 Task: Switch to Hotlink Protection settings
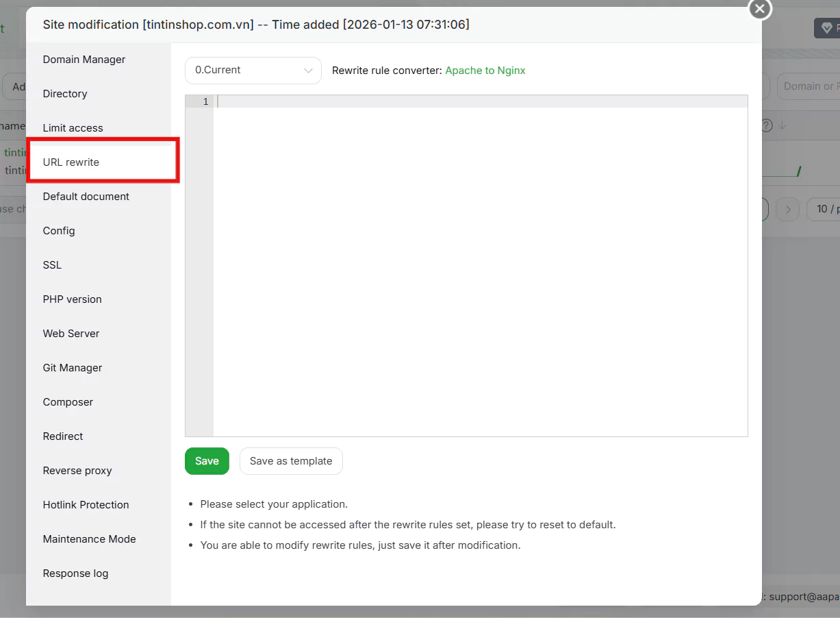[x=86, y=504]
